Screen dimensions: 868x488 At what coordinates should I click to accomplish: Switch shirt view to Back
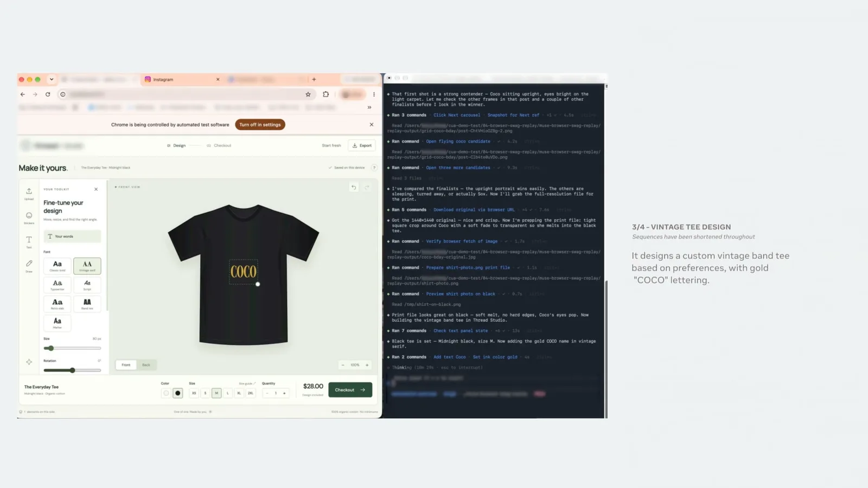[x=146, y=365]
